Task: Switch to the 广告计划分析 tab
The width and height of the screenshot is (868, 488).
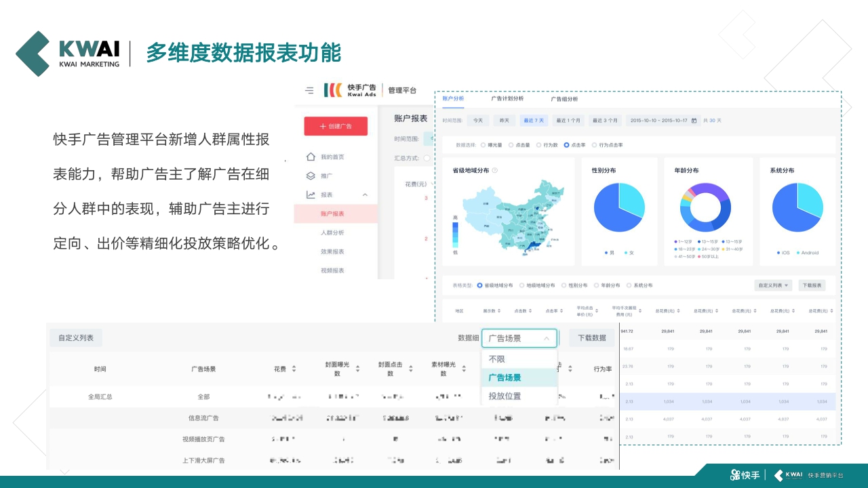Action: pos(507,98)
